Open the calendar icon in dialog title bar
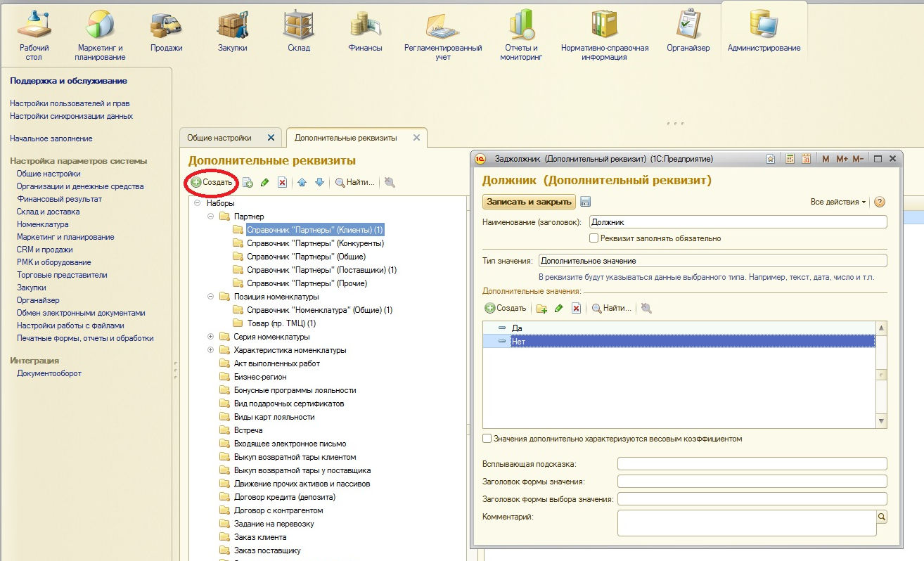This screenshot has height=561, width=924. click(807, 159)
